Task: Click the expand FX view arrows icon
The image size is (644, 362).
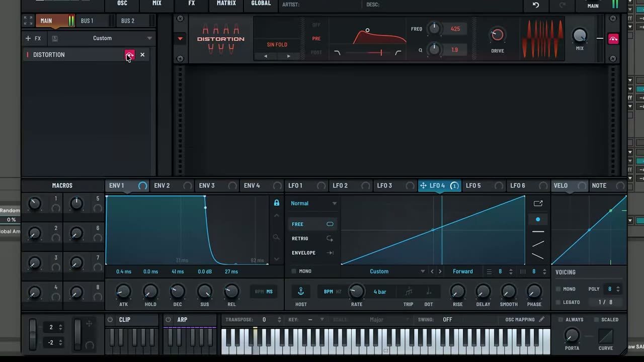Action: point(28,21)
